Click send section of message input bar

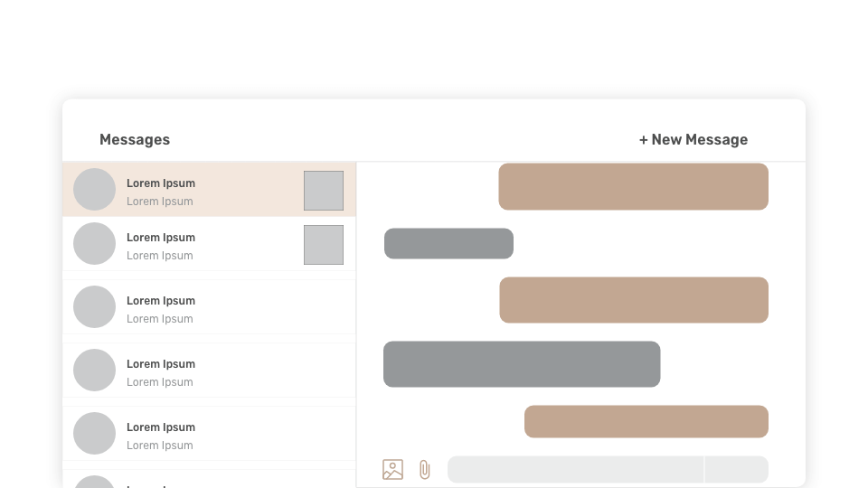737,470
